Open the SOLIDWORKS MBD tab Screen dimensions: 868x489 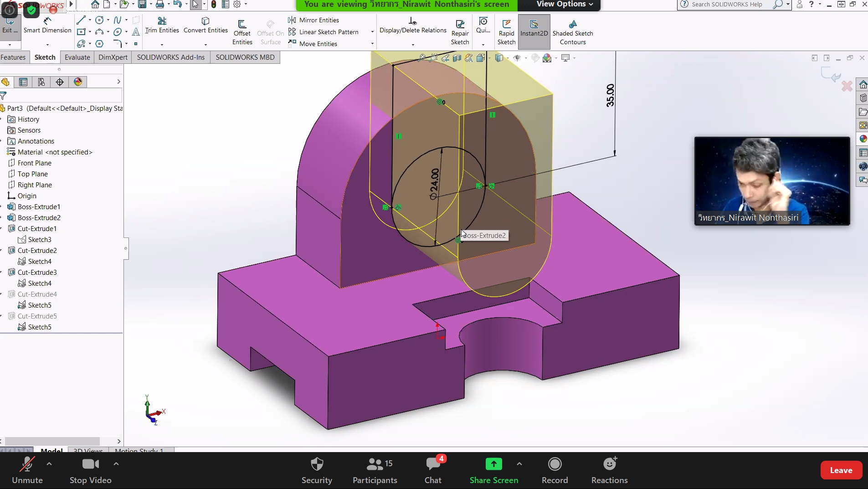[245, 57]
